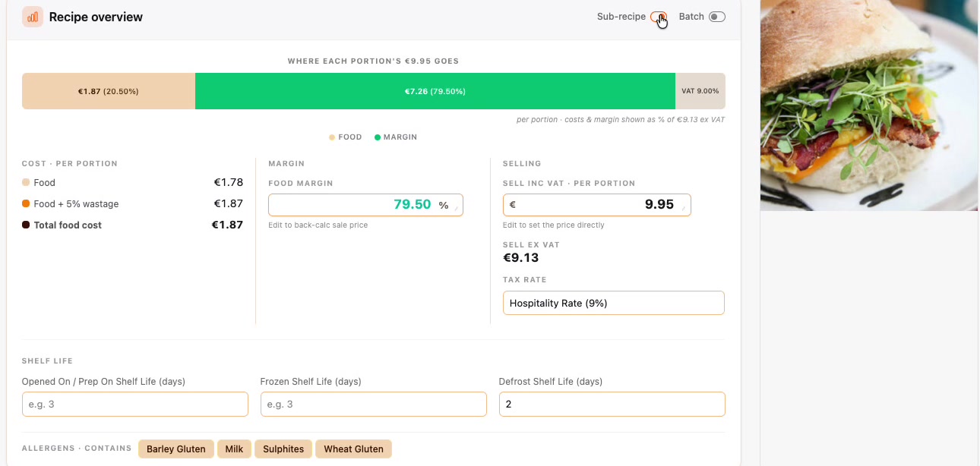Enable the Batch toggle
The height and width of the screenshot is (466, 980).
coord(717,17)
